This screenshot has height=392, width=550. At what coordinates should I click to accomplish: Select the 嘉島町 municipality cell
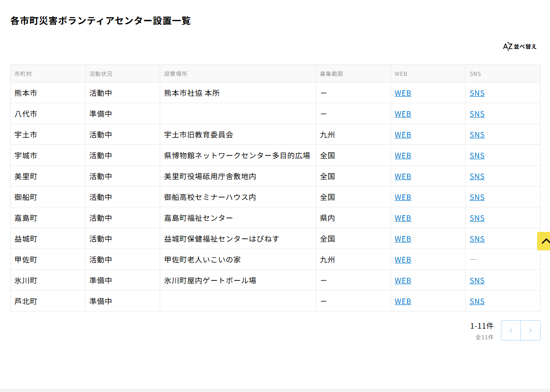click(48, 218)
